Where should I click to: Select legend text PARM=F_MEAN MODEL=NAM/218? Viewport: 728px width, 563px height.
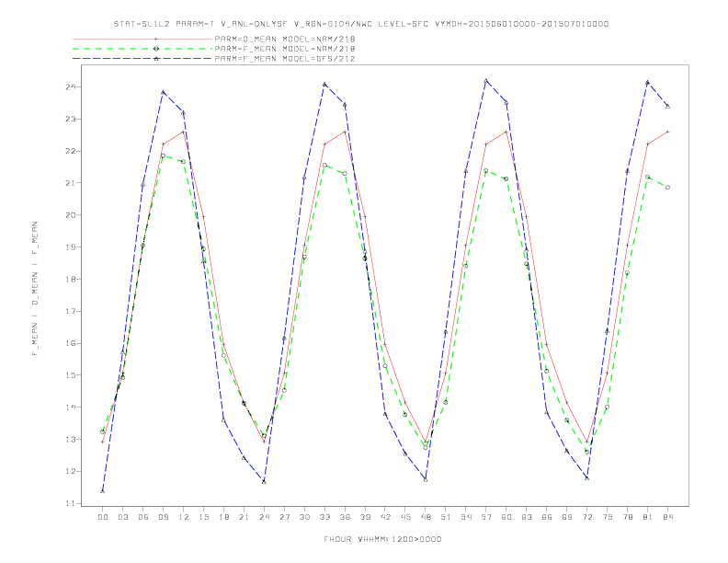pos(285,49)
